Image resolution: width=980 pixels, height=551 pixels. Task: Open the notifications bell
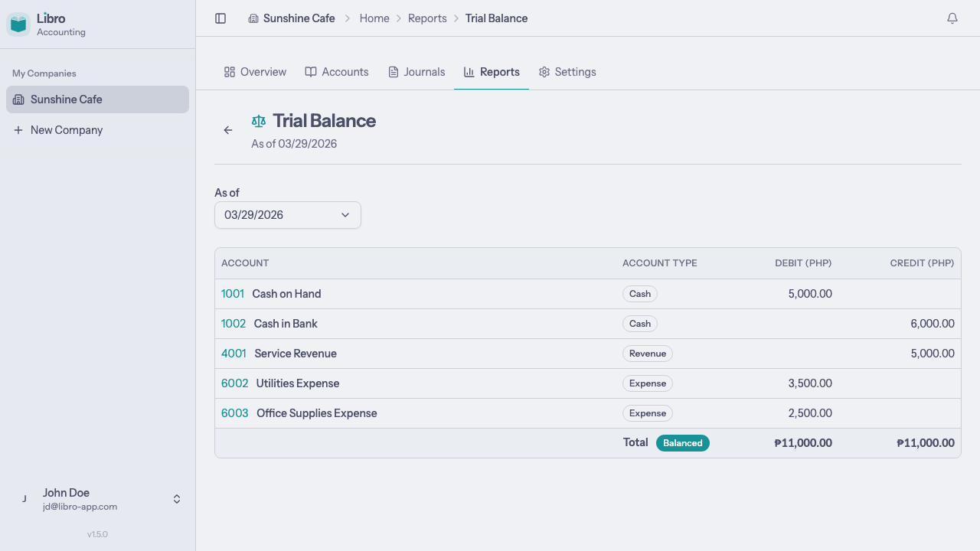coord(952,18)
